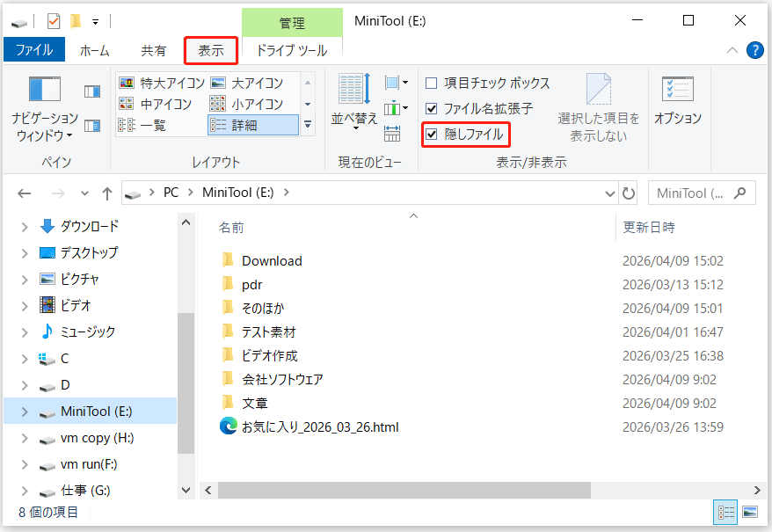Click PC in the address breadcrumb
The height and width of the screenshot is (532, 772).
point(171,193)
